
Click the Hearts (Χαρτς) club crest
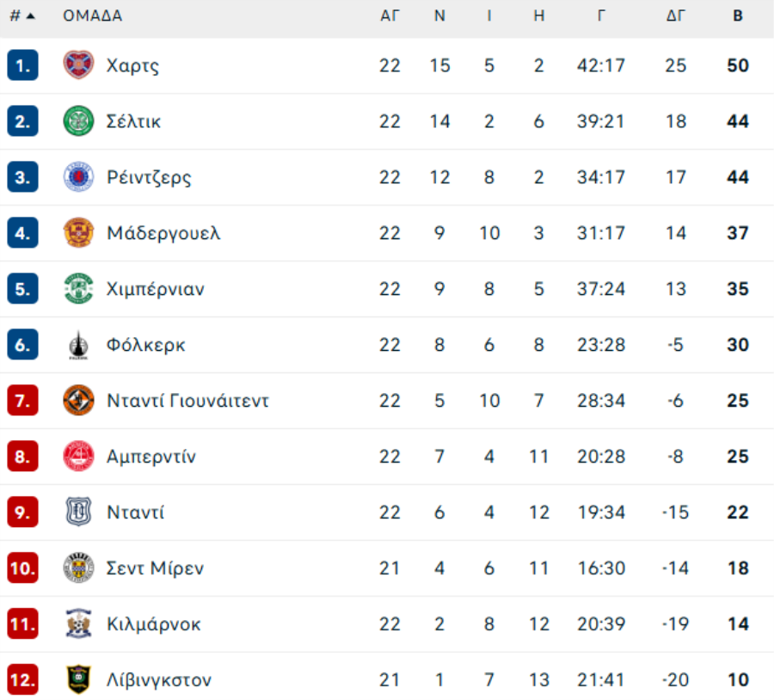pos(78,65)
